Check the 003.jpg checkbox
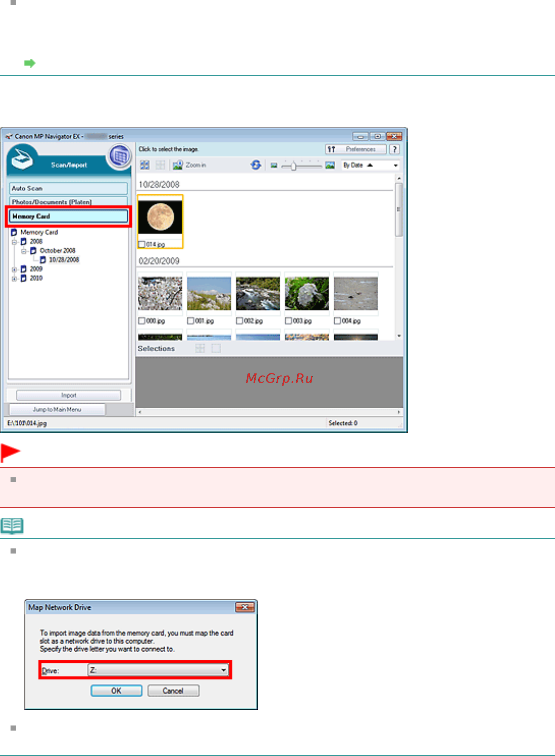 coord(289,321)
